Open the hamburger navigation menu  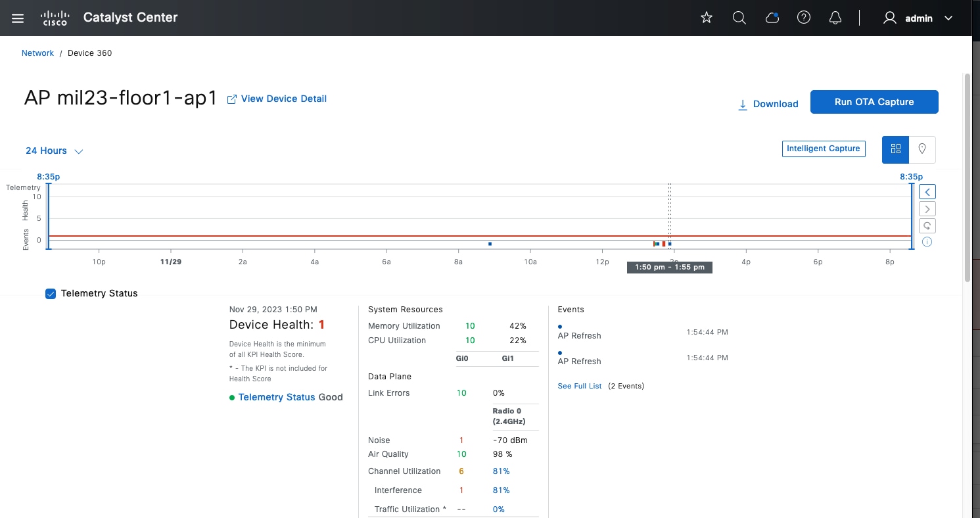18,18
